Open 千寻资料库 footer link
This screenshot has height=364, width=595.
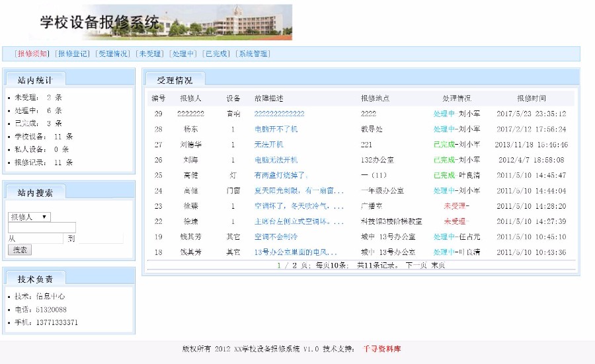point(381,349)
